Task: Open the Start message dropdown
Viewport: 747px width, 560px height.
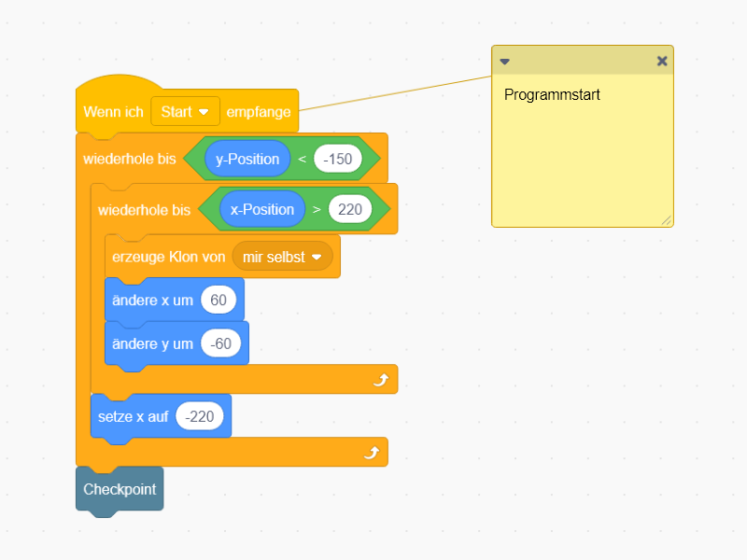Action: tap(185, 111)
